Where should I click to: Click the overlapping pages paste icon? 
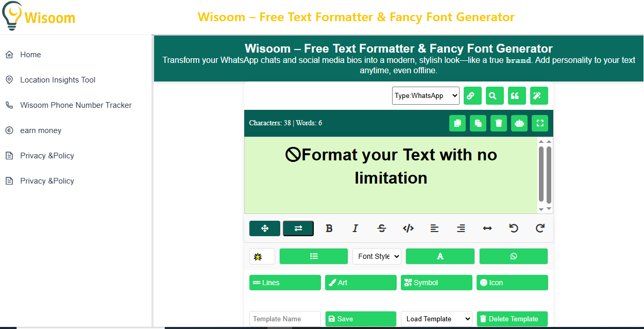pyautogui.click(x=478, y=123)
